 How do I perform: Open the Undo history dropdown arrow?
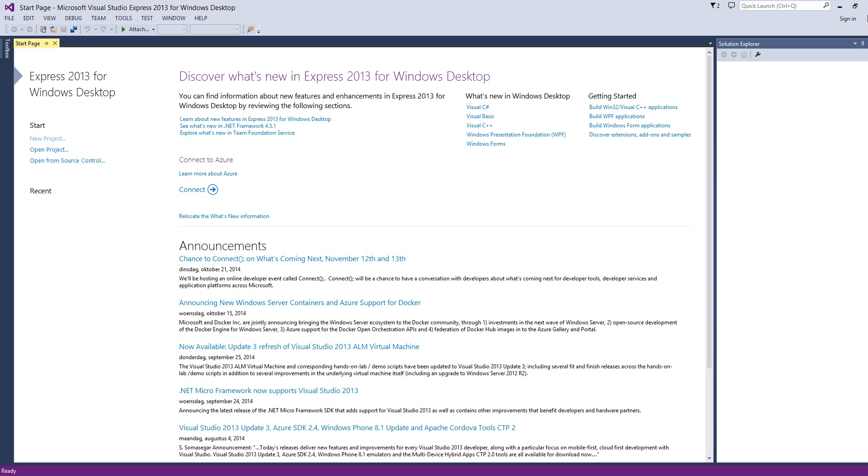[95, 29]
